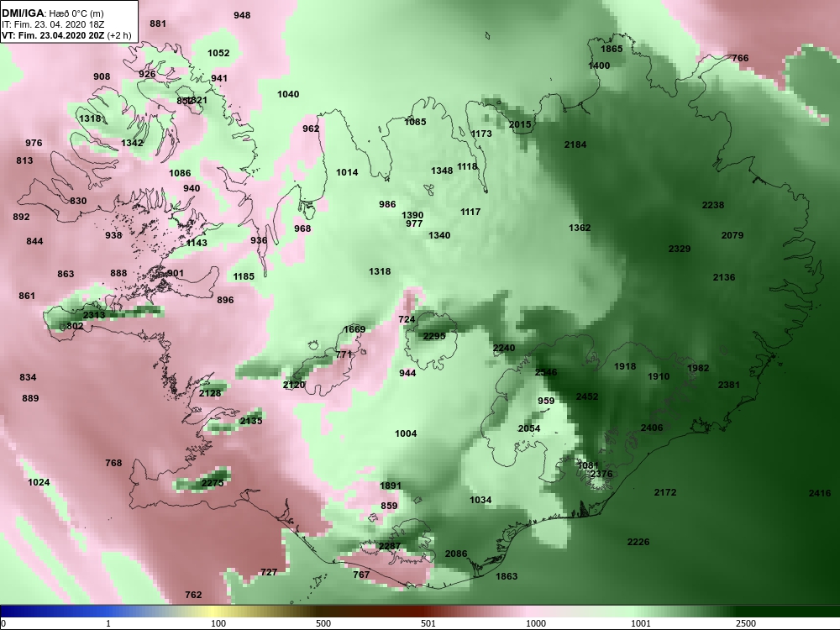The height and width of the screenshot is (630, 840).
Task: Click the map value 1865
Action: point(612,50)
